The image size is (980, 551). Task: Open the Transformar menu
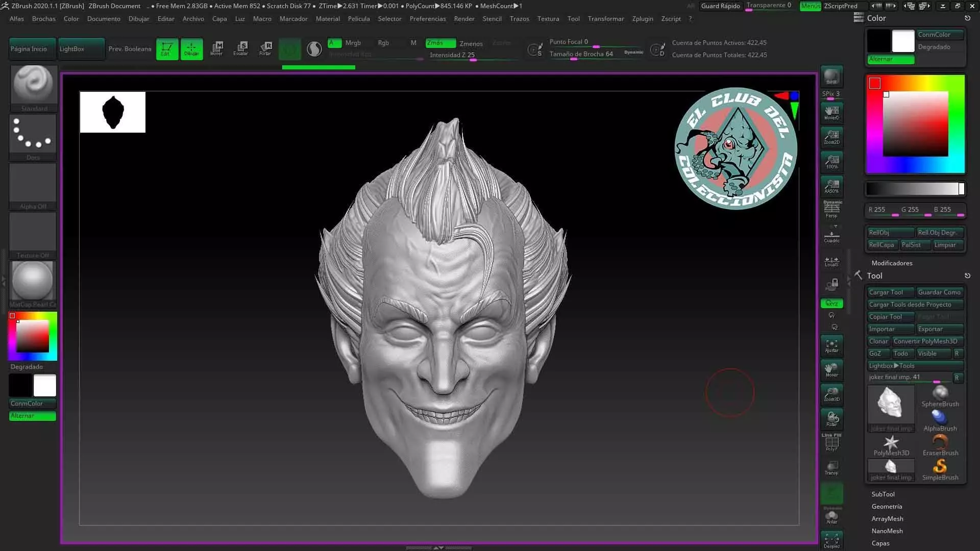click(x=606, y=19)
